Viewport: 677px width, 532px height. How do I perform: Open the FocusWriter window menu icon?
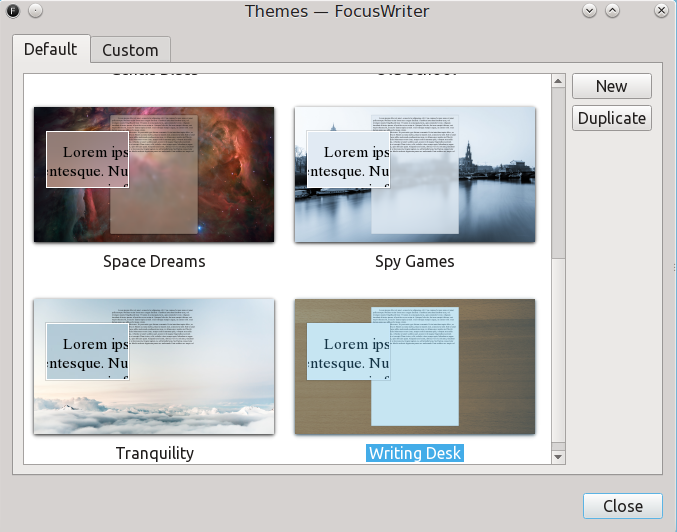(x=13, y=11)
